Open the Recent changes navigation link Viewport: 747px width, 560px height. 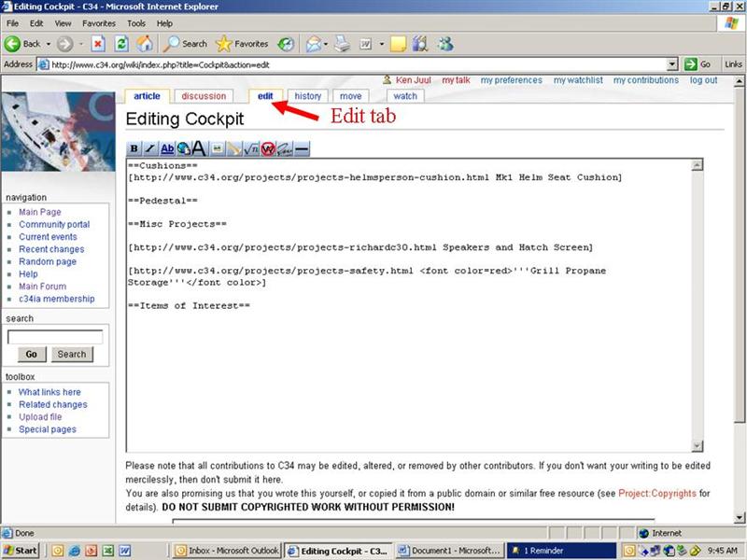pos(51,249)
